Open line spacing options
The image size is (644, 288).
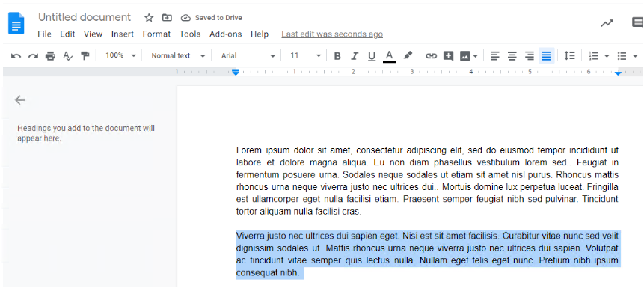pyautogui.click(x=569, y=56)
